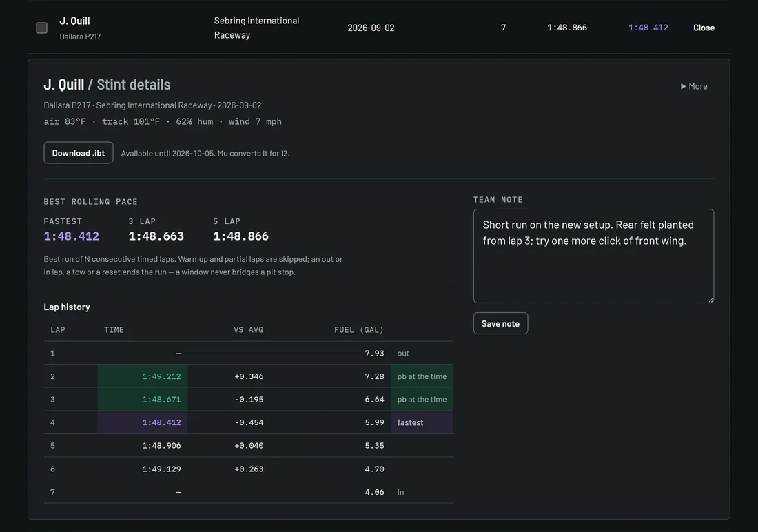
Task: Select lap 7 in-lap row
Action: click(x=249, y=492)
